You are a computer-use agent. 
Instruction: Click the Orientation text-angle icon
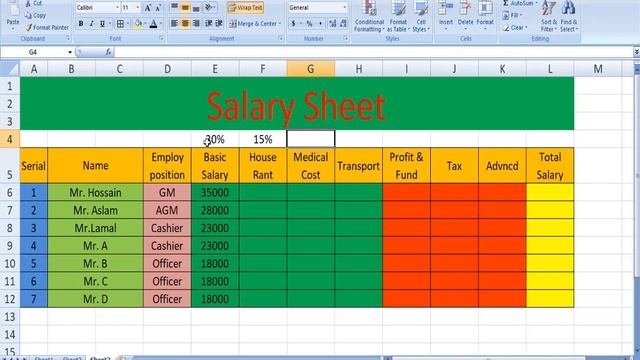(x=209, y=7)
